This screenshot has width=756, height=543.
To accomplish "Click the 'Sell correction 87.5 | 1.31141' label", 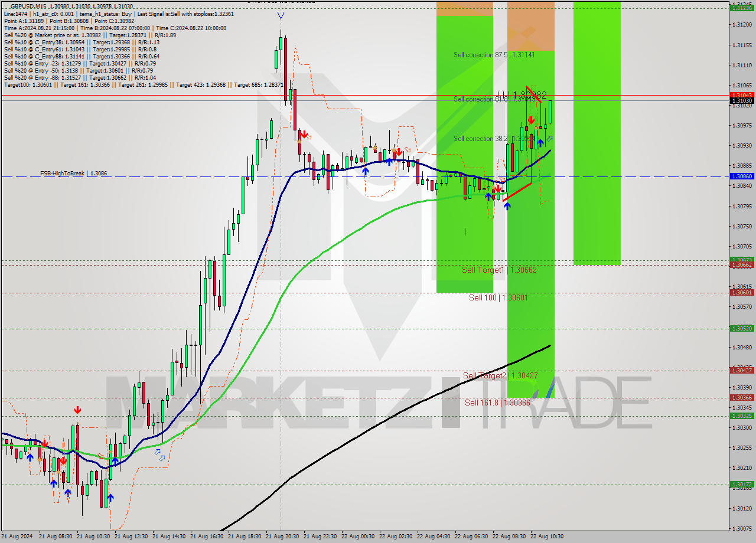I will coord(494,55).
